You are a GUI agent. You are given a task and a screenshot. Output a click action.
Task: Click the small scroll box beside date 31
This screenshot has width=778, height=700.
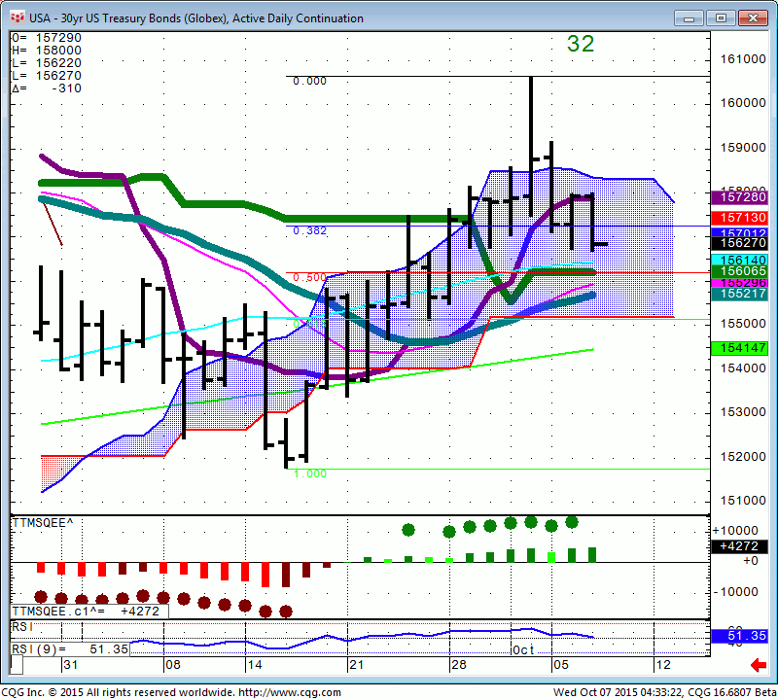point(17,664)
